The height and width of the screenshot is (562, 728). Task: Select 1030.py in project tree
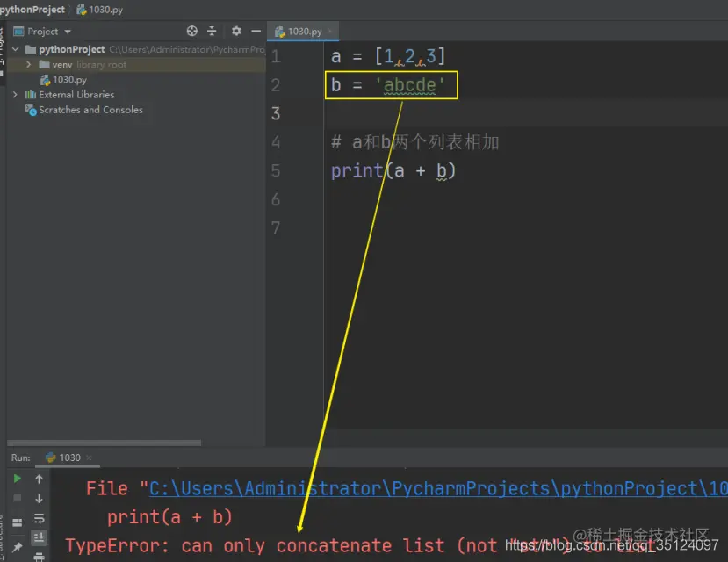[63, 80]
